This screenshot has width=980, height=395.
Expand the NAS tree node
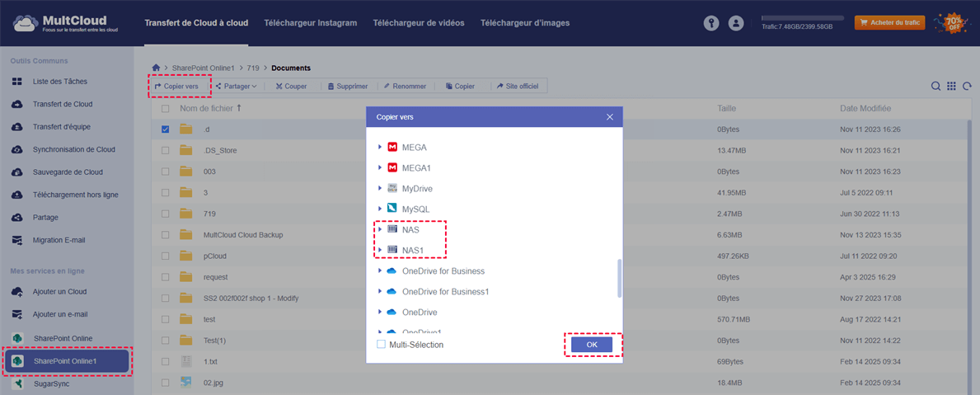(x=379, y=229)
